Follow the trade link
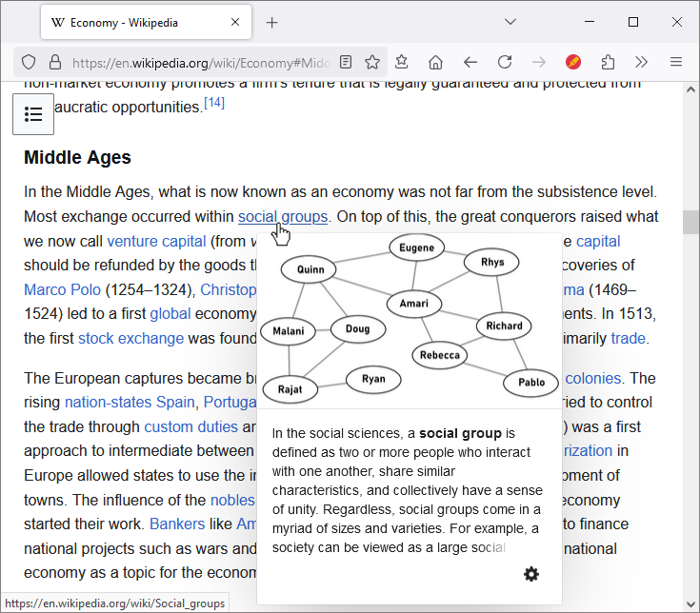The image size is (700, 613). pyautogui.click(x=629, y=339)
